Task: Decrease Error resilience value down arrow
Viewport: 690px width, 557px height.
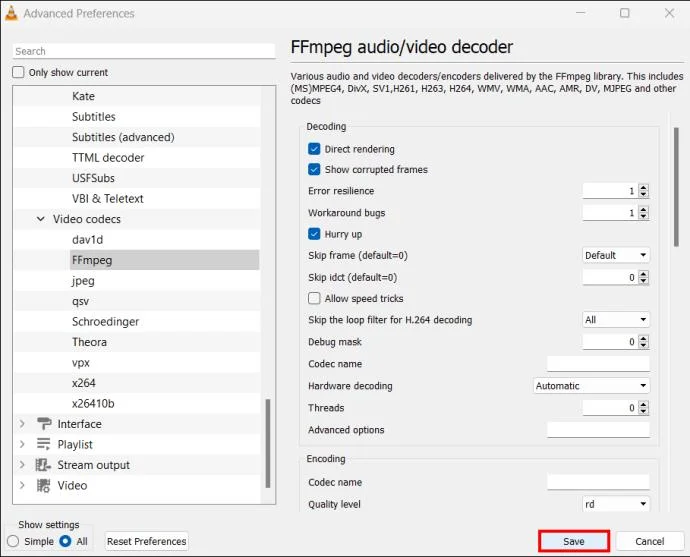Action: point(643,194)
